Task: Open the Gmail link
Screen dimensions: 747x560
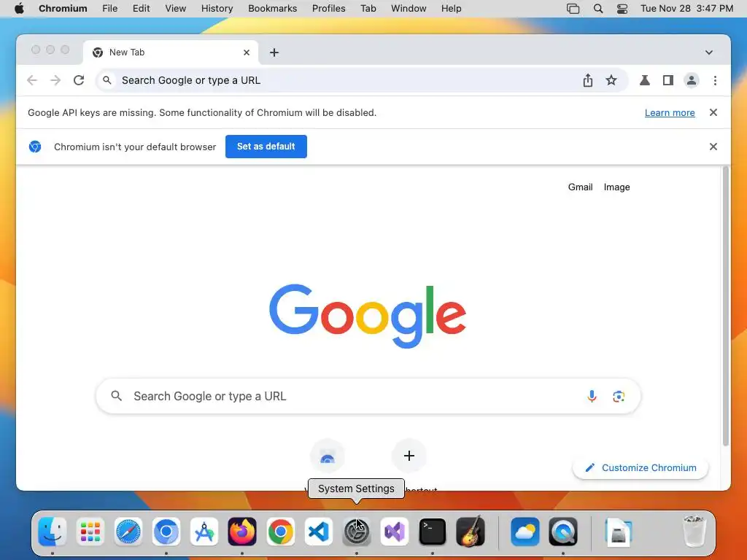Action: pyautogui.click(x=580, y=187)
